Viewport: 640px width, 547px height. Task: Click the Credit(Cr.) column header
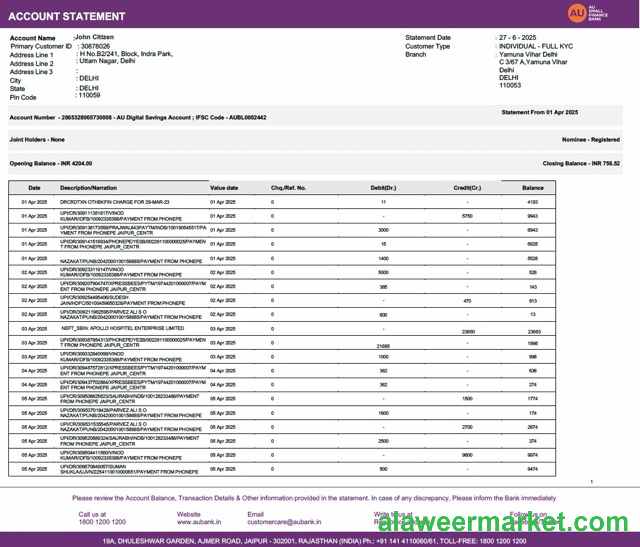click(467, 188)
